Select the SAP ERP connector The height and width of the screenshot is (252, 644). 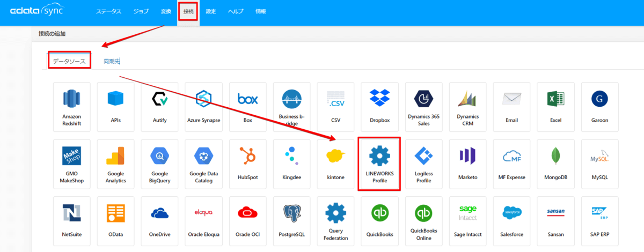click(x=600, y=221)
